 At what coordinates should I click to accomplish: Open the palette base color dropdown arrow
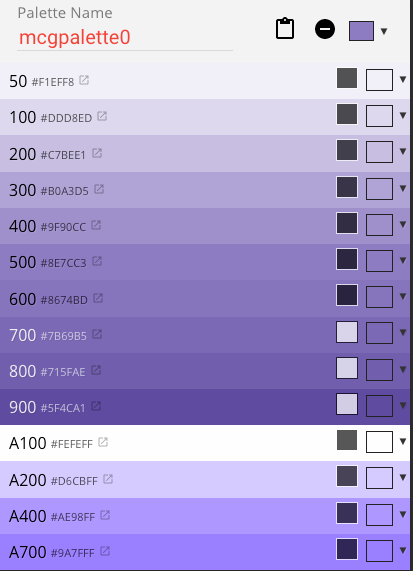click(x=384, y=31)
